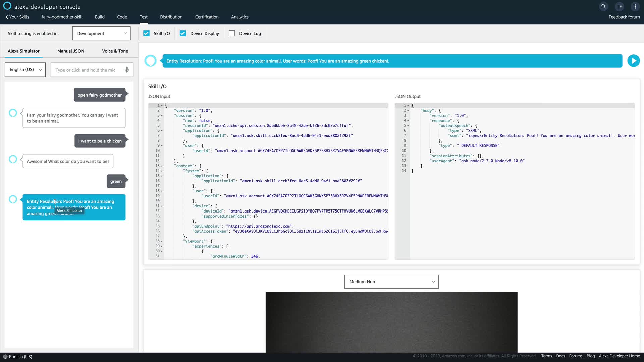
Task: Open the English (US) language dropdown
Action: tap(25, 70)
